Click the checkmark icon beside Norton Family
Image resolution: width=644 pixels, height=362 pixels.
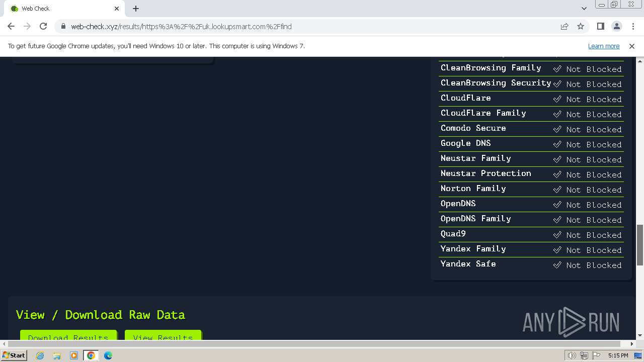pyautogui.click(x=557, y=190)
